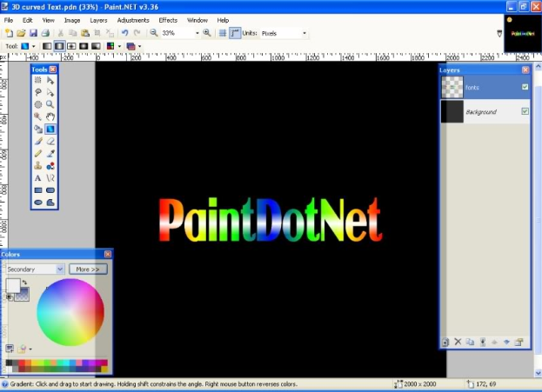The image size is (542, 392).
Task: Select the Pencil tool
Action: [x=38, y=153]
